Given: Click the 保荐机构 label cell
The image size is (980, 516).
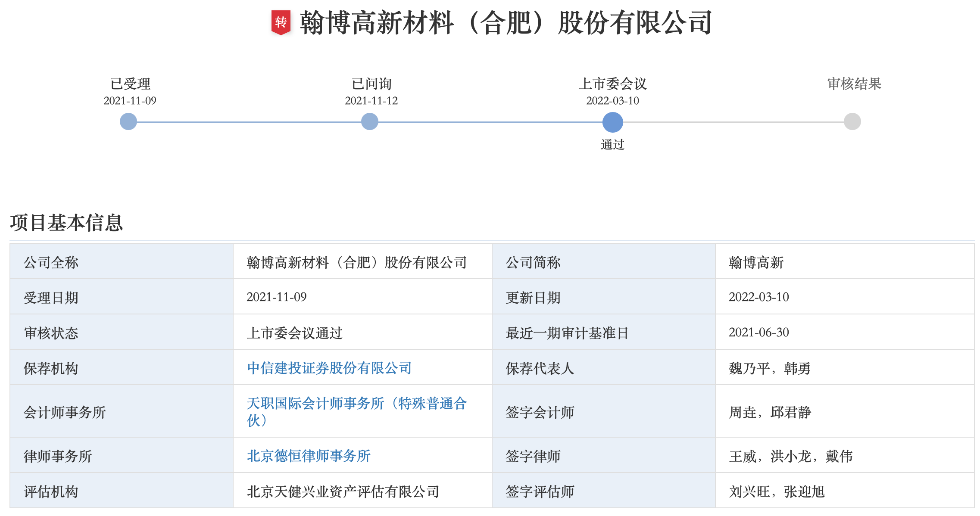Looking at the screenshot, I should tap(122, 367).
